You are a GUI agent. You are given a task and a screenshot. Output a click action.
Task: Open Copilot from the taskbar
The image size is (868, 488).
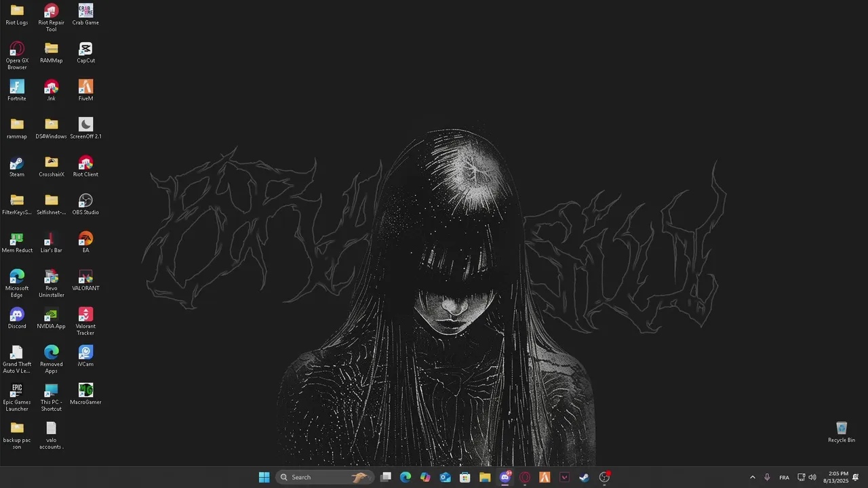tap(425, 477)
